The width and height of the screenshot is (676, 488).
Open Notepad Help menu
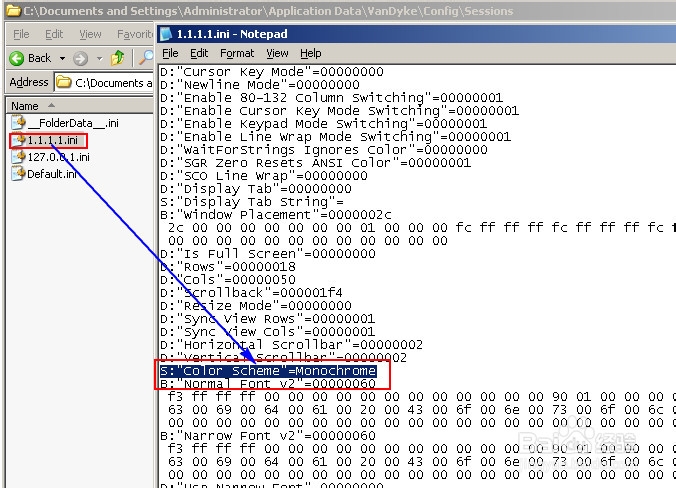point(311,53)
